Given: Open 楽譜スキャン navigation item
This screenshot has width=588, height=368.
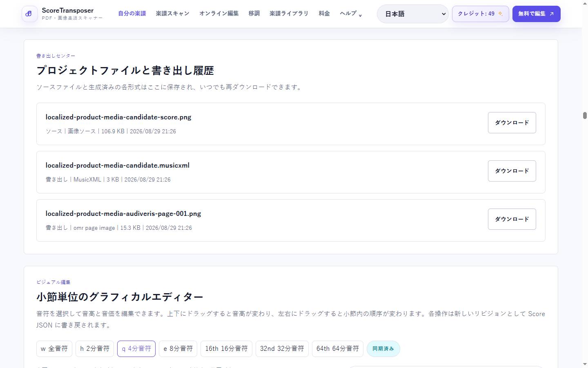Looking at the screenshot, I should tap(172, 13).
